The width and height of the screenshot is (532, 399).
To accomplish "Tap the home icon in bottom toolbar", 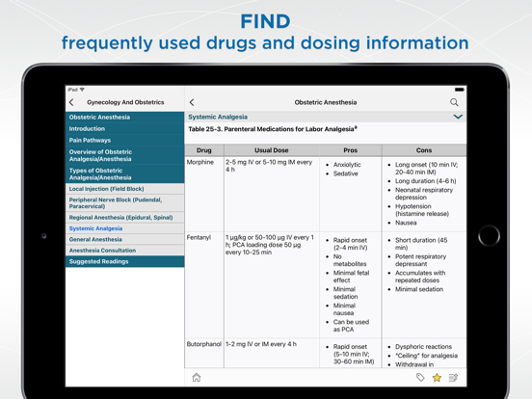I will click(x=197, y=377).
